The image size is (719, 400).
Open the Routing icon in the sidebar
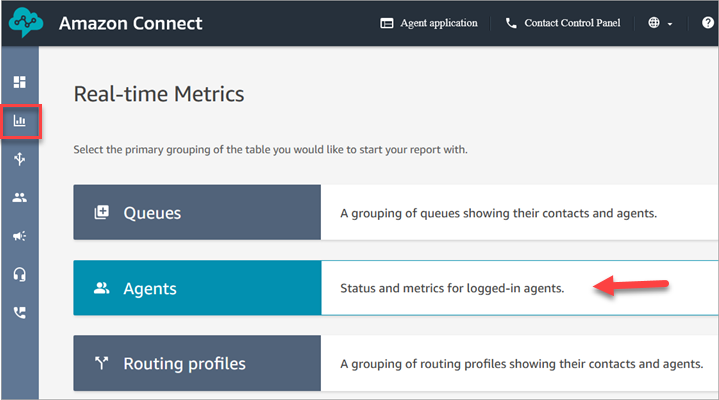pos(19,159)
